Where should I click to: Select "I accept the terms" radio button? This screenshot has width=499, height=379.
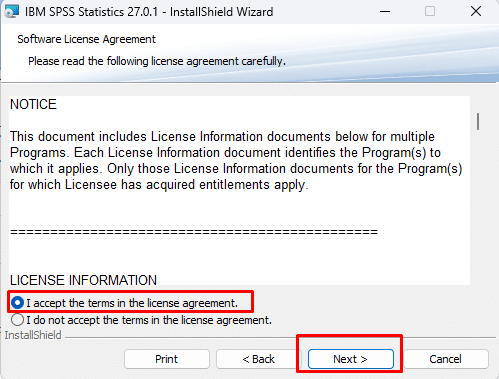[17, 303]
